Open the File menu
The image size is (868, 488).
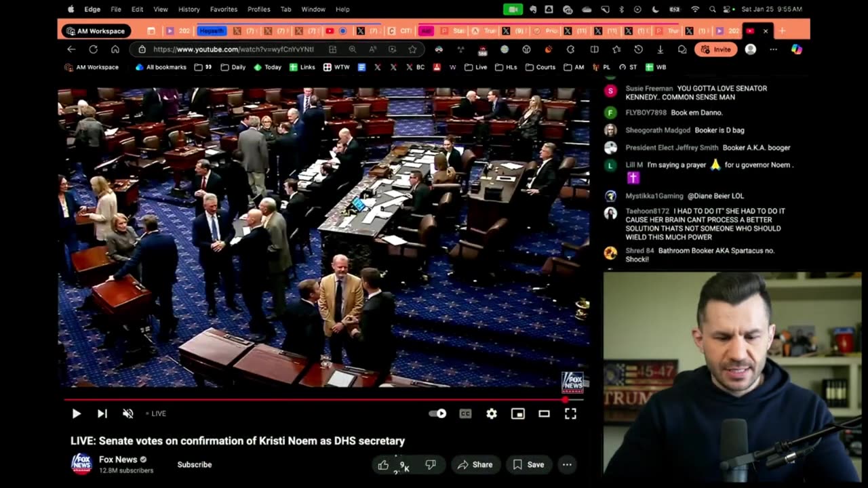[x=116, y=9]
